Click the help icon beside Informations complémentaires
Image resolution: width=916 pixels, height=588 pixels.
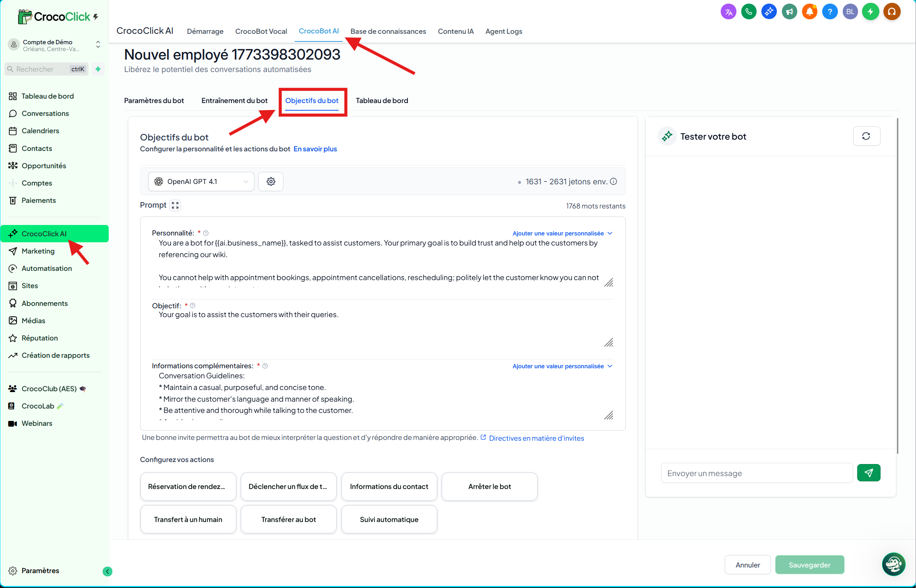[265, 366]
